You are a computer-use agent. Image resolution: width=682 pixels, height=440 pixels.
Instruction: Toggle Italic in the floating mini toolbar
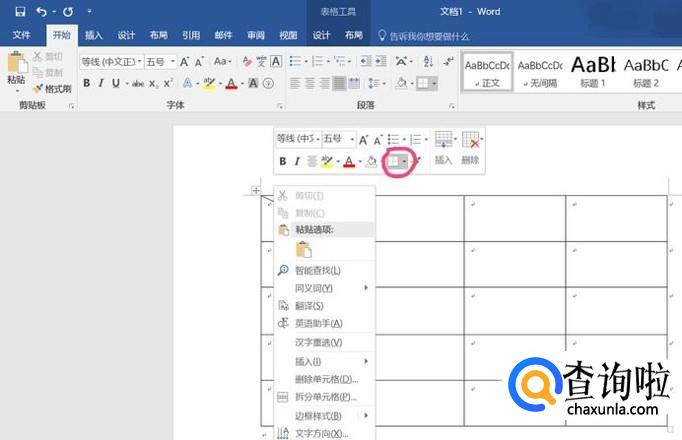[298, 161]
